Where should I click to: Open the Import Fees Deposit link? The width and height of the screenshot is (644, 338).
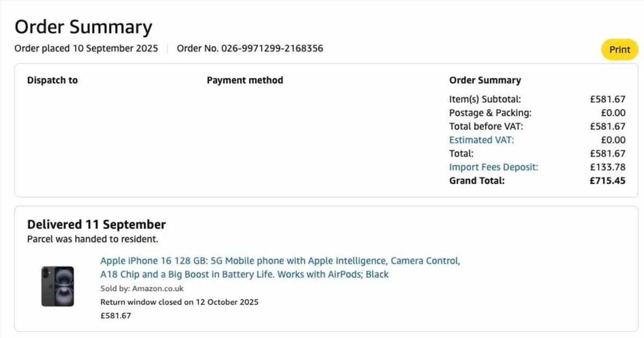[x=493, y=167]
